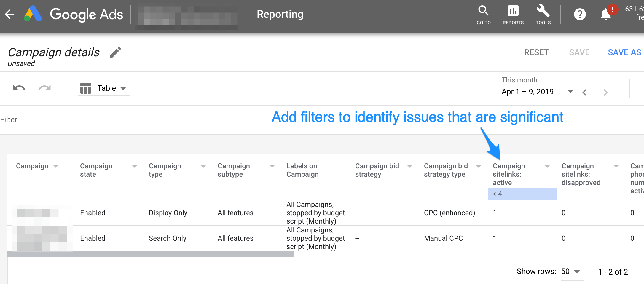The image size is (644, 284).
Task: Click the labels cell in the CPC (enhanced) row
Action: pyautogui.click(x=315, y=213)
